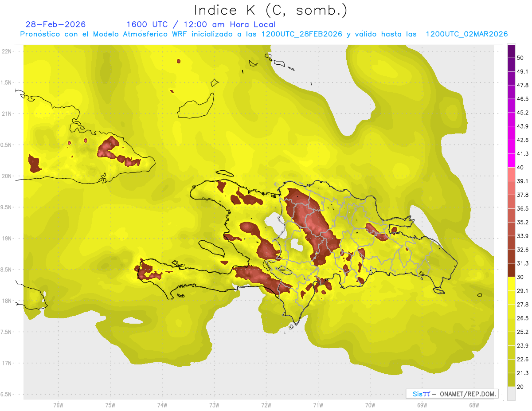Viewport: 532px width, 411px height.
Task: Click the 'Pronostico con el Modelo Atmosferico WRF' line
Action: [x=264, y=34]
